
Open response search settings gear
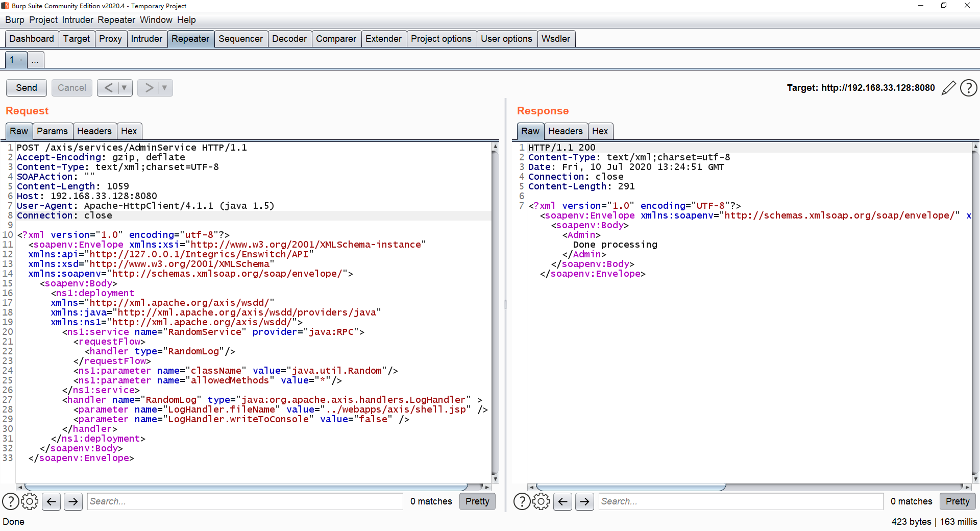[541, 501]
